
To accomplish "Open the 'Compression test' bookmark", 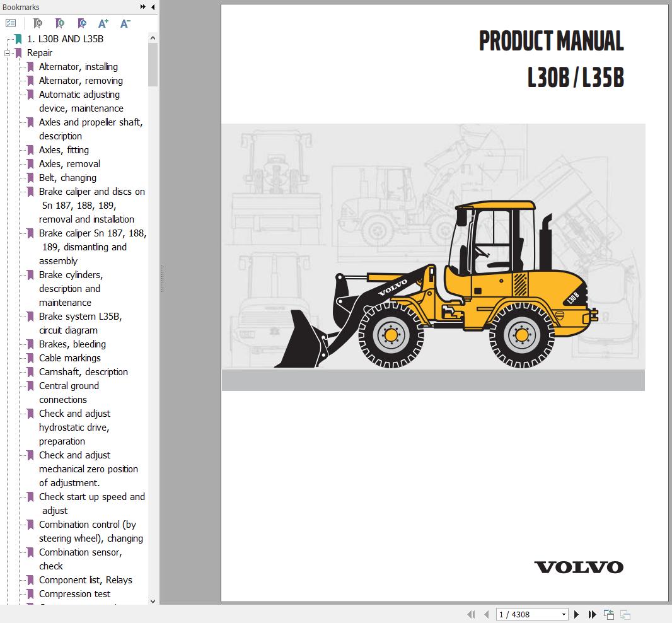I will click(74, 593).
